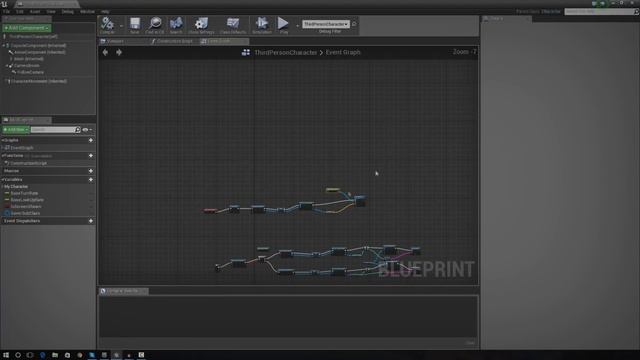
Task: Add a new graph with the Graphs plus
Action: 91,140
